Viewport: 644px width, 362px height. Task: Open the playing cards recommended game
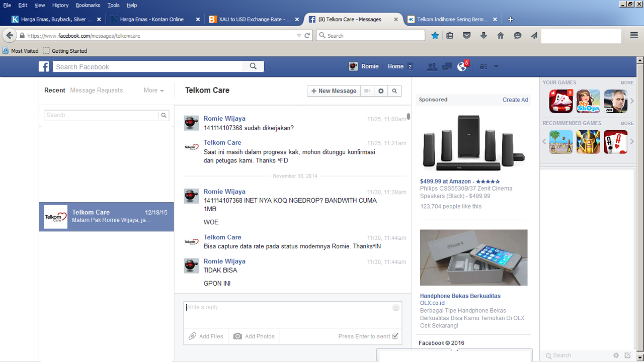(615, 142)
